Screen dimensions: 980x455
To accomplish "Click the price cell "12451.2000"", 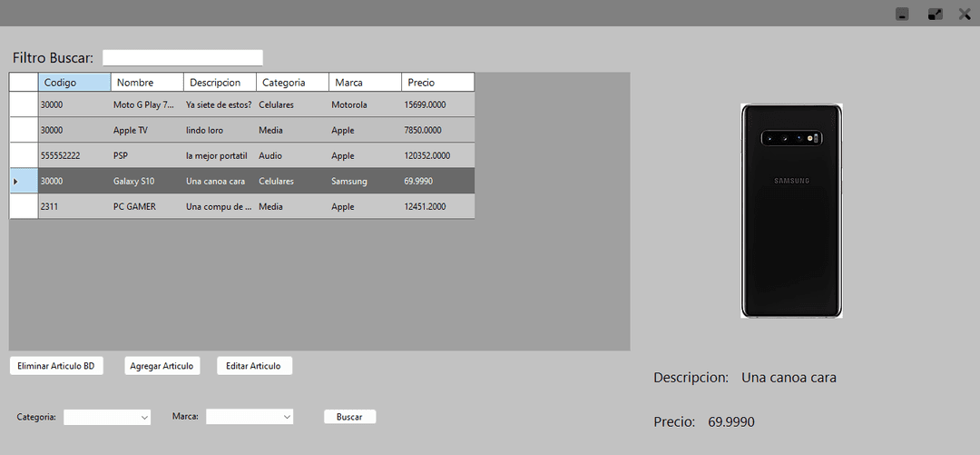I will [x=437, y=206].
